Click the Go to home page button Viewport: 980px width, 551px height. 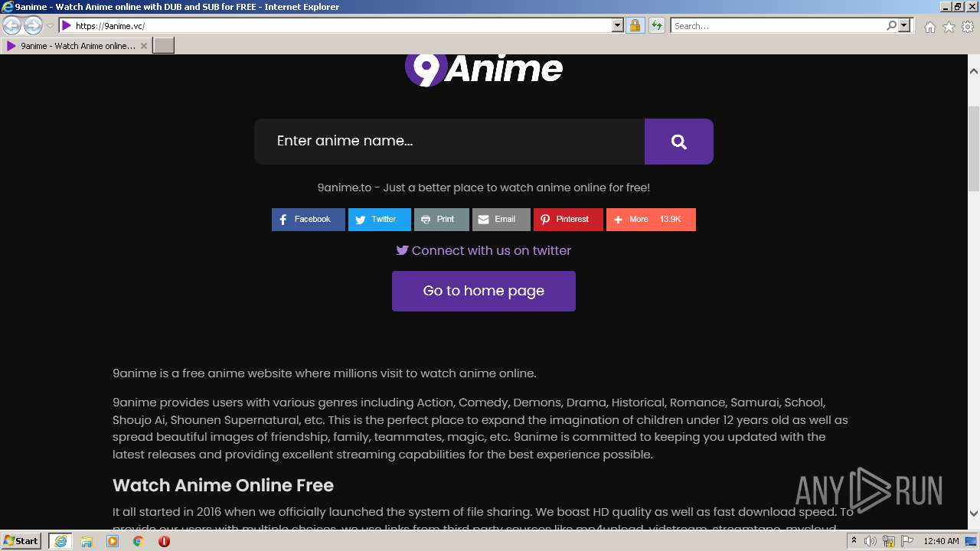click(x=484, y=291)
